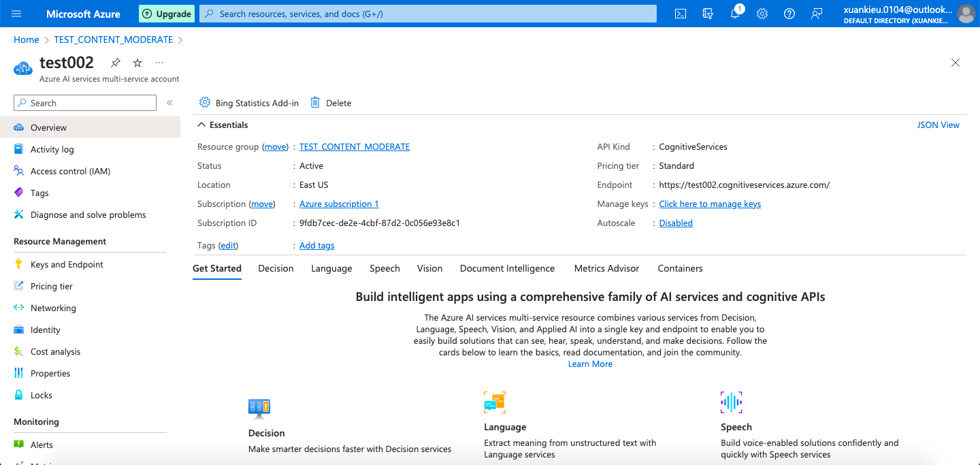Click inside the Azure search resources field
This screenshot has width=980, height=465.
pyautogui.click(x=427, y=14)
